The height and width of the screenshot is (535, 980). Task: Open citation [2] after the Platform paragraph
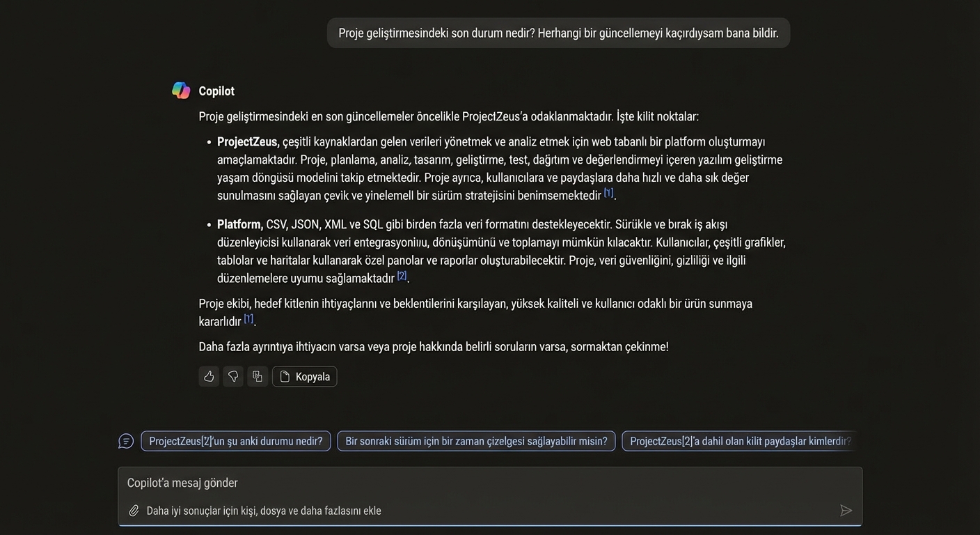(x=402, y=276)
